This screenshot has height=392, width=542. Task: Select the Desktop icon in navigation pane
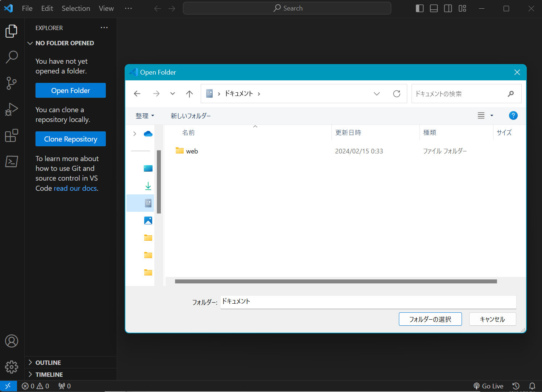(148, 168)
